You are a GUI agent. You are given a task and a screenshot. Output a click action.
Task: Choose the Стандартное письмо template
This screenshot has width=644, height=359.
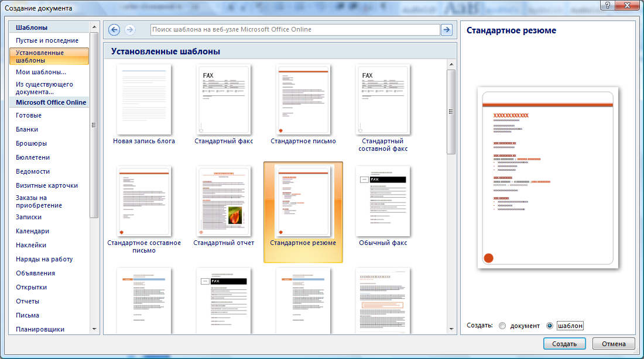303,105
